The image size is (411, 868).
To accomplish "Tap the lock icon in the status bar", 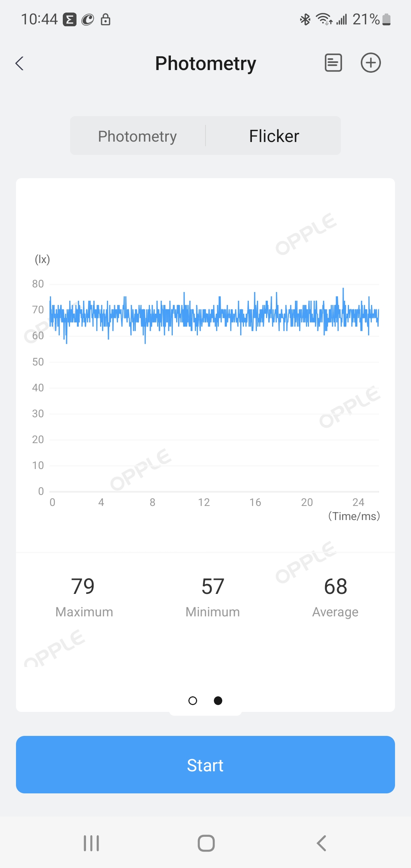I will coord(105,19).
